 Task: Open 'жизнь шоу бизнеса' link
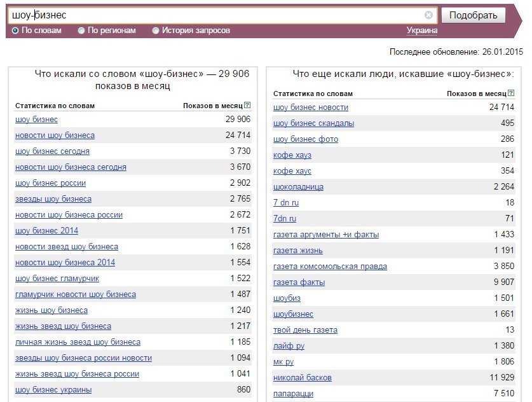click(x=51, y=310)
